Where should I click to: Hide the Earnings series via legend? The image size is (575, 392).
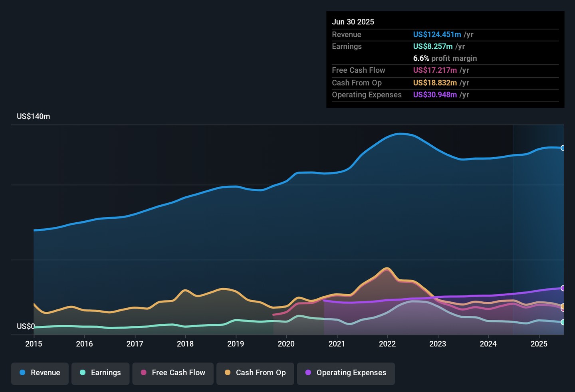tap(100, 373)
